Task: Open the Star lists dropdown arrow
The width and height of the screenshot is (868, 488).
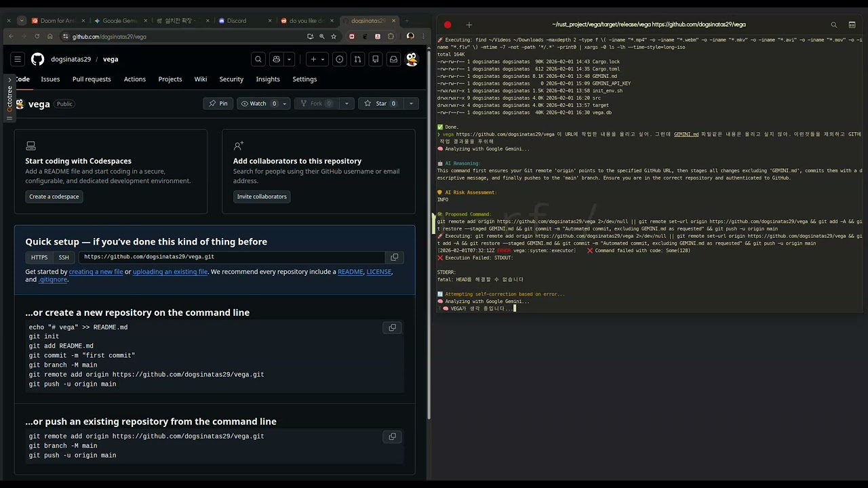Action: (411, 104)
